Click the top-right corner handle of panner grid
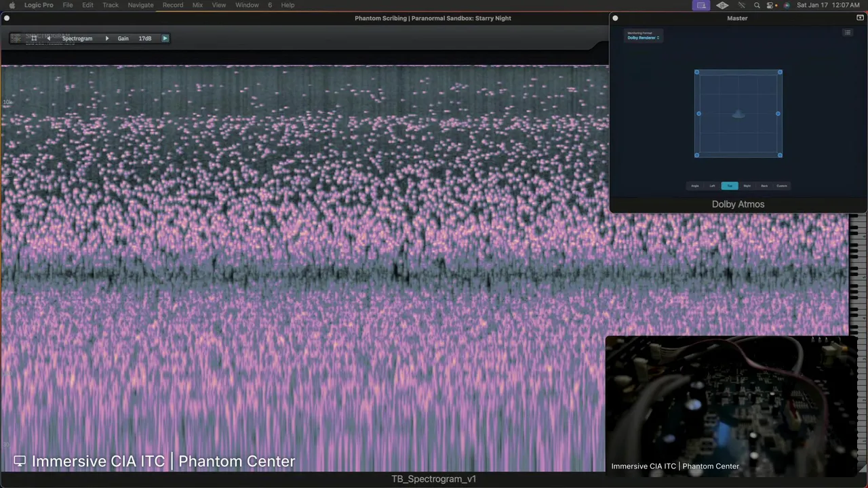 [780, 72]
